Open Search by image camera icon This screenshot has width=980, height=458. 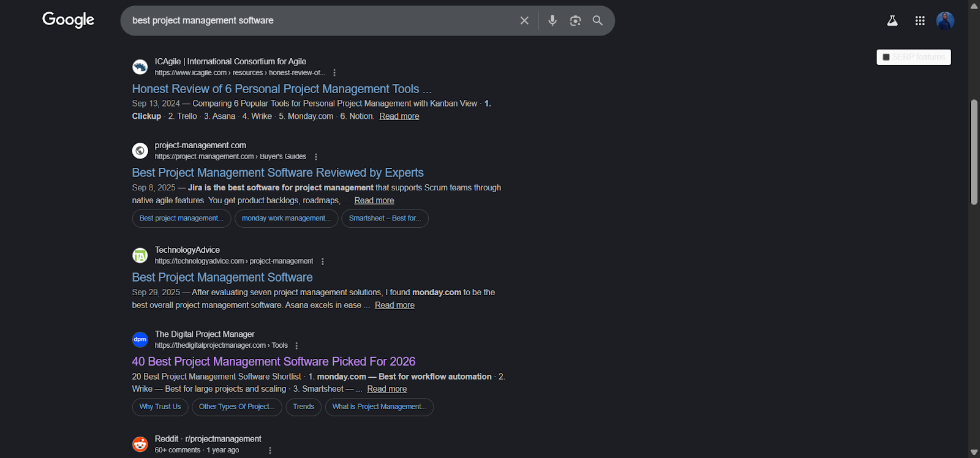click(575, 21)
